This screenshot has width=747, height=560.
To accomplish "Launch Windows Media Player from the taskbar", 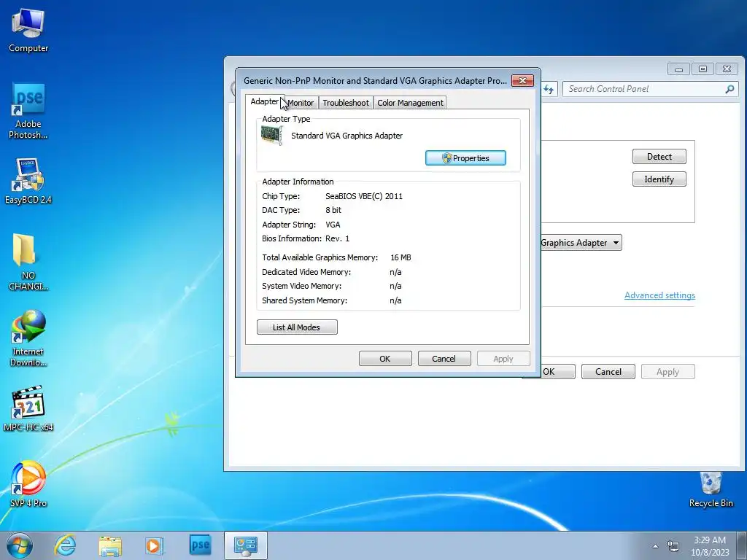I will pos(154,545).
